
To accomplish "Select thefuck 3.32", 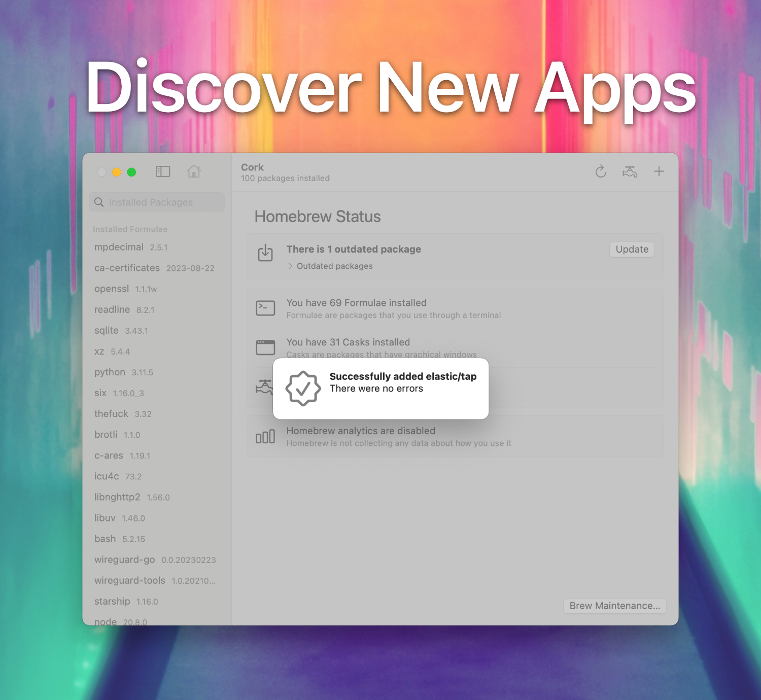I will click(157, 413).
